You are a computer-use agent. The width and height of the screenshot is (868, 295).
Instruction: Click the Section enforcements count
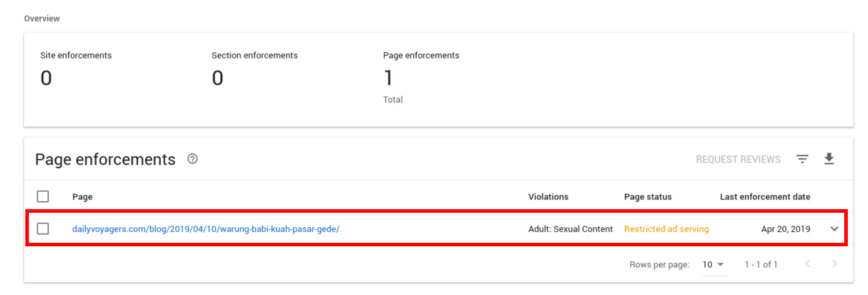tap(218, 78)
